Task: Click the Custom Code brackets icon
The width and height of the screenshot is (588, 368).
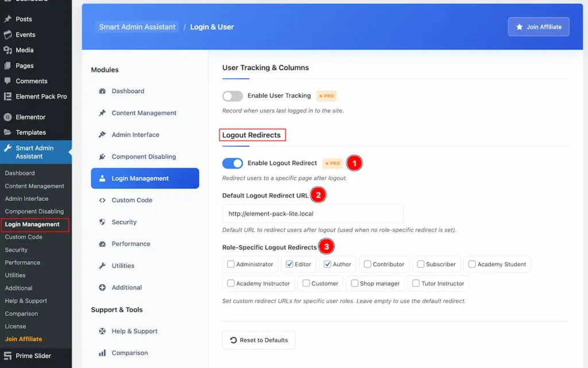Action: (x=102, y=200)
